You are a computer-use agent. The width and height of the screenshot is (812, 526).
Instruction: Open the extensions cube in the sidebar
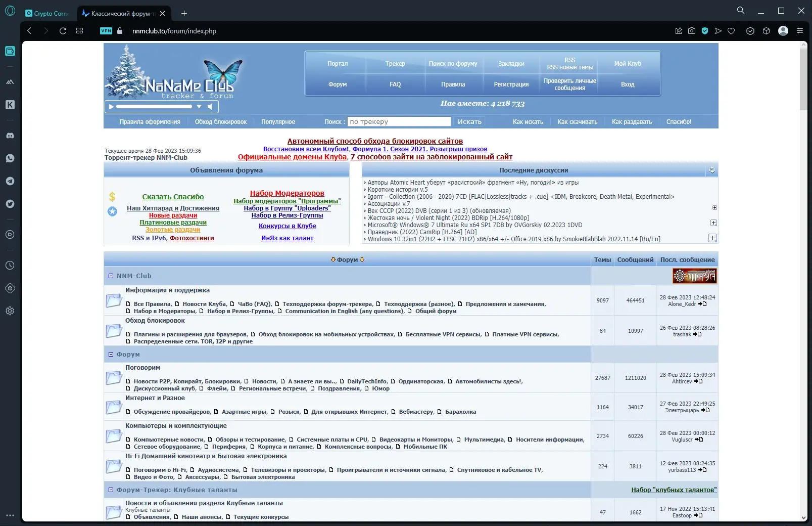coord(10,288)
